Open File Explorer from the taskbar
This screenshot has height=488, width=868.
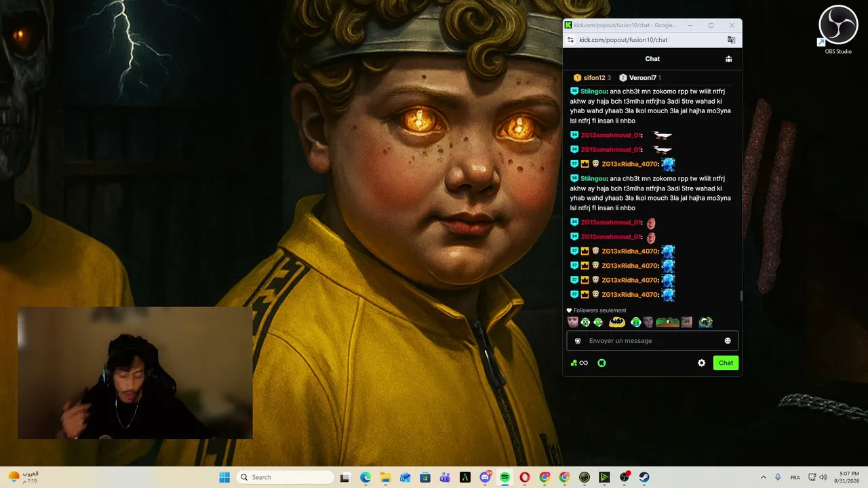tap(385, 477)
